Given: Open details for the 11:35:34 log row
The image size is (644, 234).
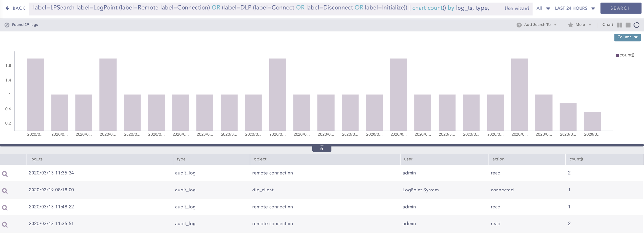Looking at the screenshot, I should [5, 174].
